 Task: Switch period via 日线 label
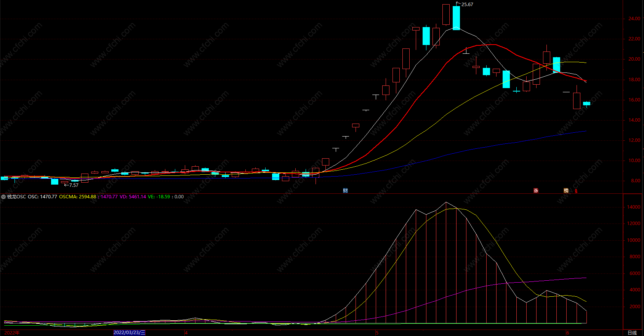632,333
